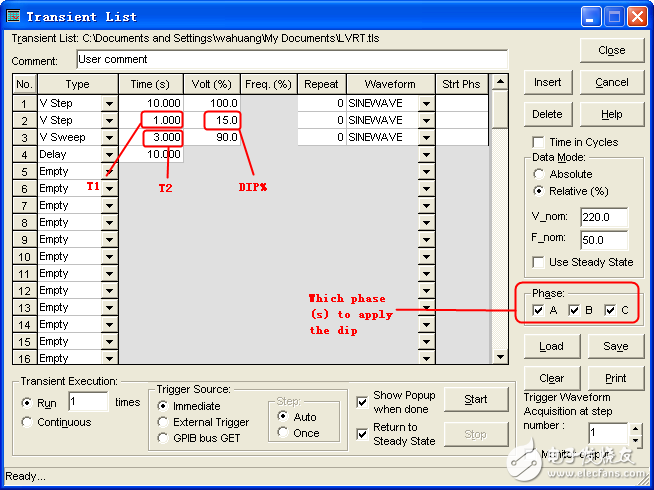Select the Absolute data mode
The height and width of the screenshot is (490, 654).
pos(539,173)
